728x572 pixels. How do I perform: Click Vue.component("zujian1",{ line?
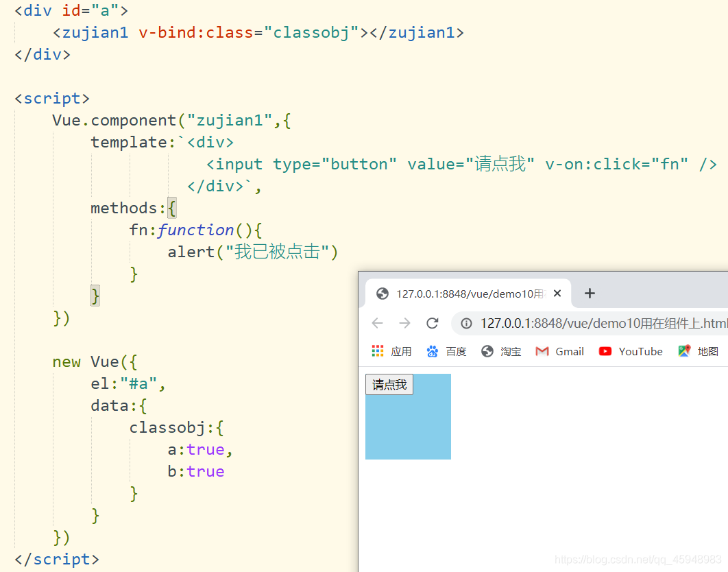[172, 120]
